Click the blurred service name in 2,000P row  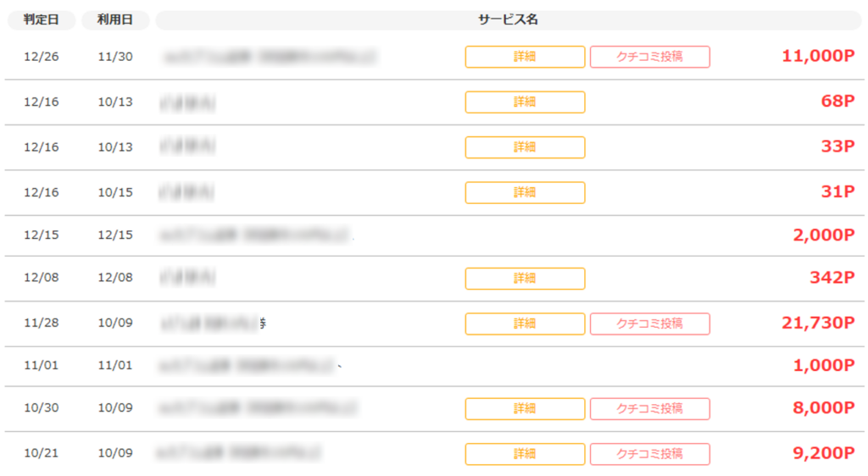click(255, 235)
